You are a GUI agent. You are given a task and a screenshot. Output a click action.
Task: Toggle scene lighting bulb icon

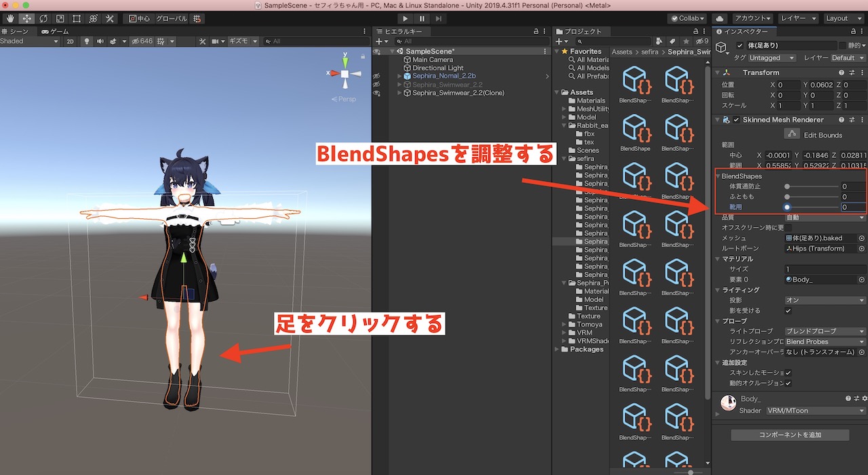pyautogui.click(x=87, y=41)
